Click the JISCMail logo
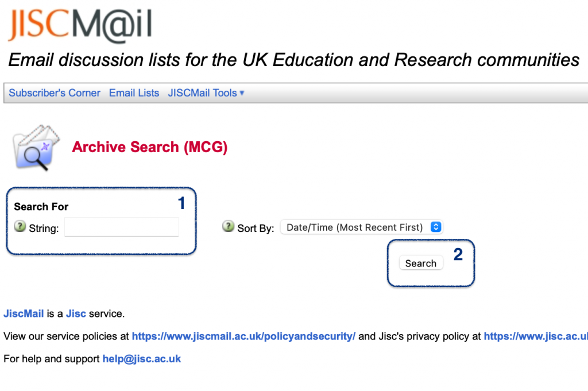This screenshot has height=391, width=588. coord(80,25)
